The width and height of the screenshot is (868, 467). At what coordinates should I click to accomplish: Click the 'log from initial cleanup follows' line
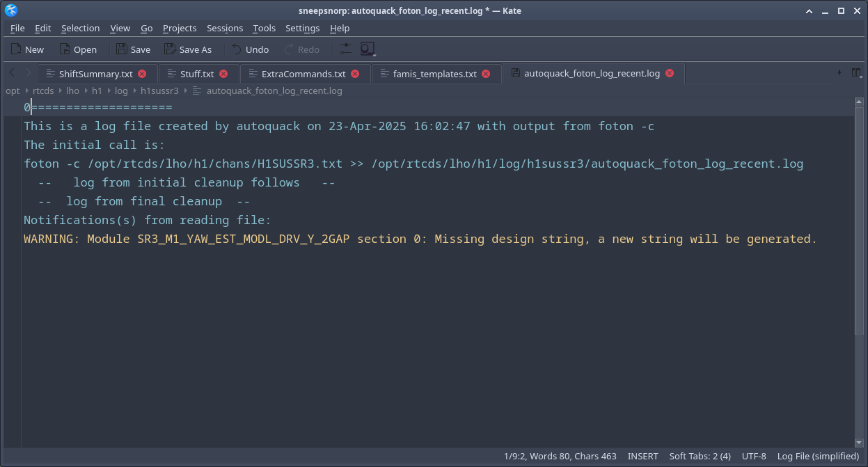point(187,182)
